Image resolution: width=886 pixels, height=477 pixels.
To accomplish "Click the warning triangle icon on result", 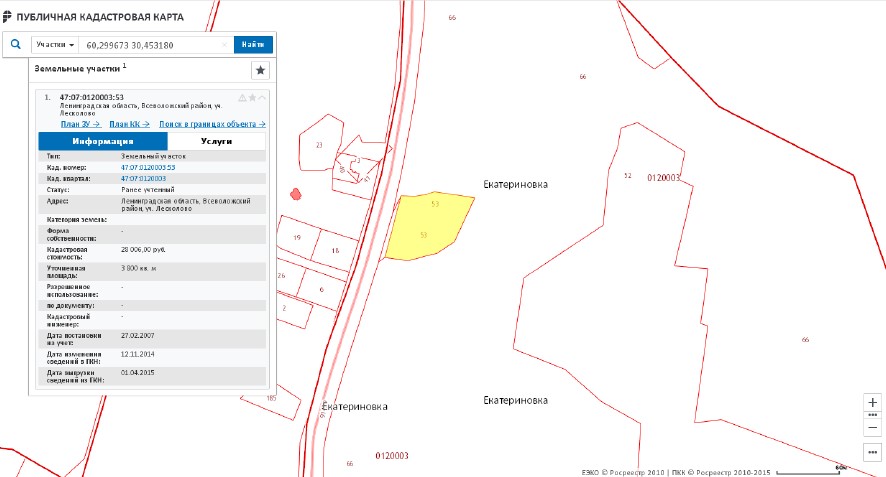I will (242, 98).
